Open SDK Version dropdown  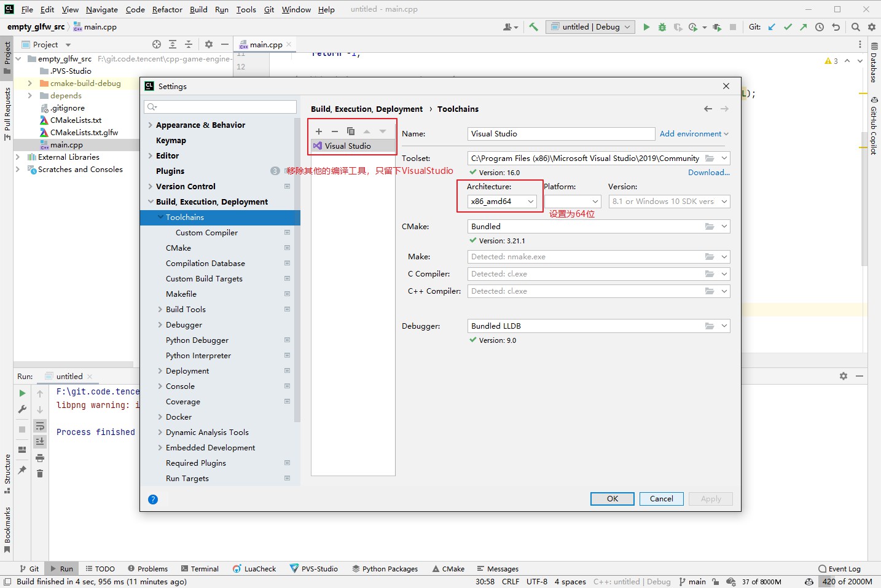pyautogui.click(x=669, y=202)
